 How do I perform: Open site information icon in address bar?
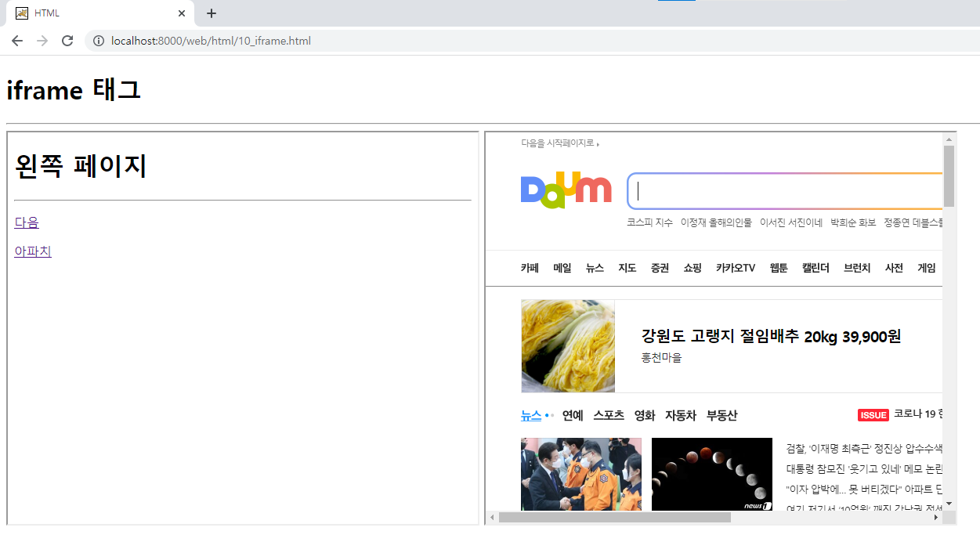(x=99, y=41)
